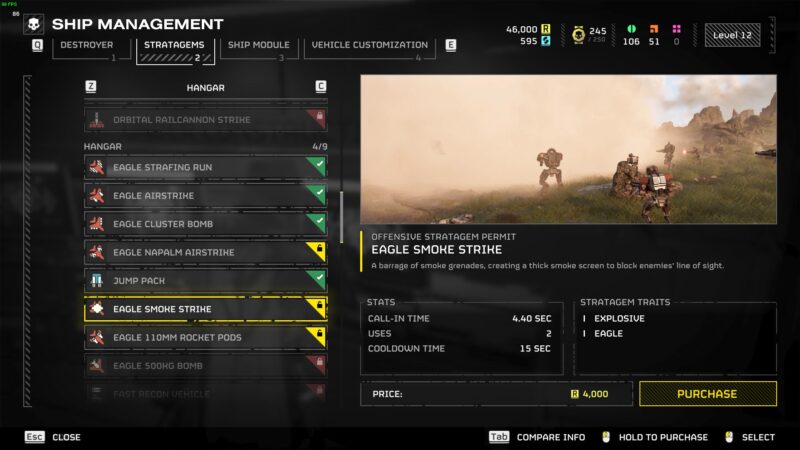Click the Eagle Cluster Bomb icon
800x450 pixels.
[x=96, y=224]
